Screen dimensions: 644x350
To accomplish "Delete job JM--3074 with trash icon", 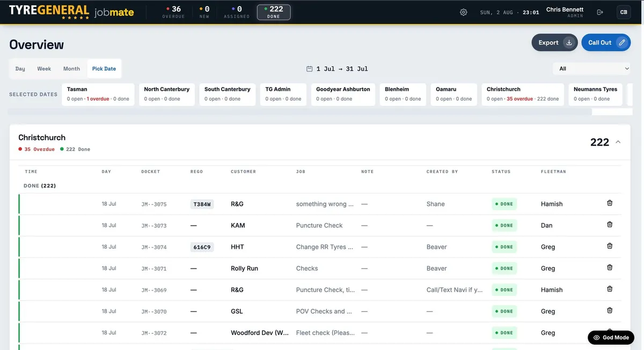I will [x=610, y=246].
